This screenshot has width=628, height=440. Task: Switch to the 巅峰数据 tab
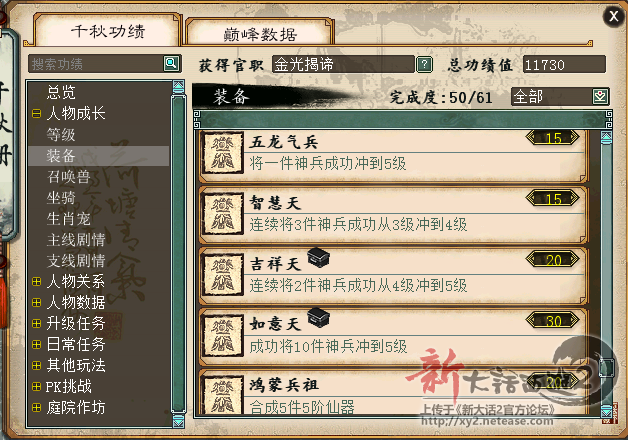[x=260, y=34]
